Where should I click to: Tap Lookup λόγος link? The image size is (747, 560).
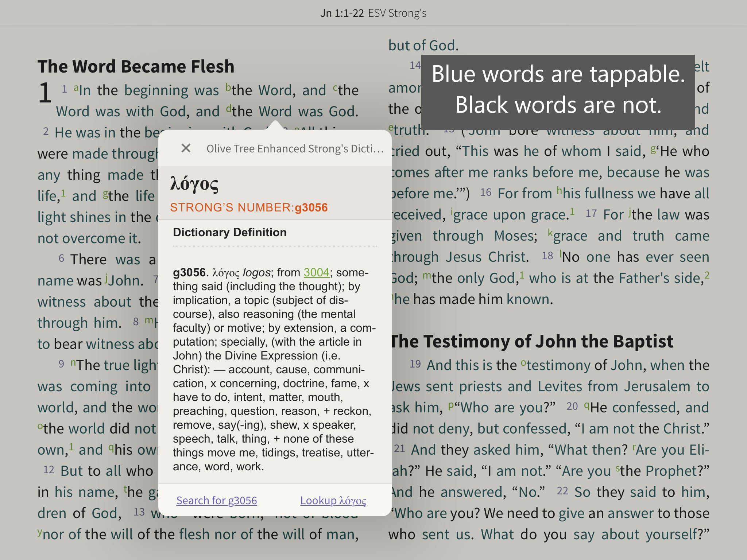click(x=333, y=500)
